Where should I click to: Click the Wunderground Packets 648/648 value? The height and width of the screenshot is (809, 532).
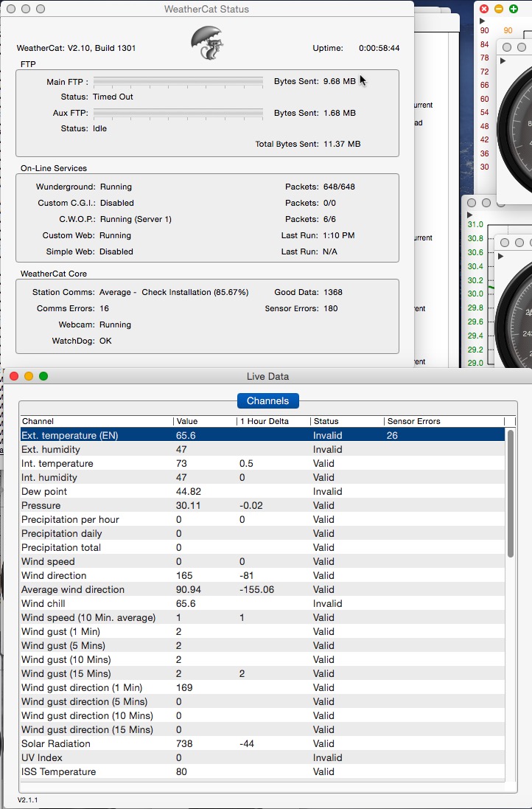click(339, 187)
